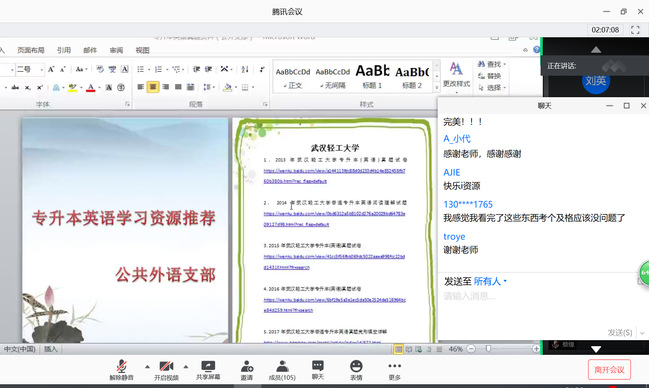Click the 离开会议 leave meeting button

(609, 369)
